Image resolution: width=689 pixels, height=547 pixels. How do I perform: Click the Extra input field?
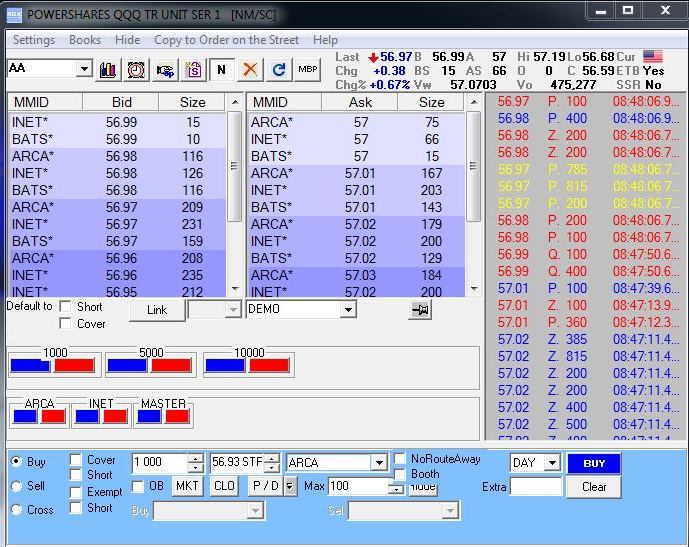click(x=536, y=486)
